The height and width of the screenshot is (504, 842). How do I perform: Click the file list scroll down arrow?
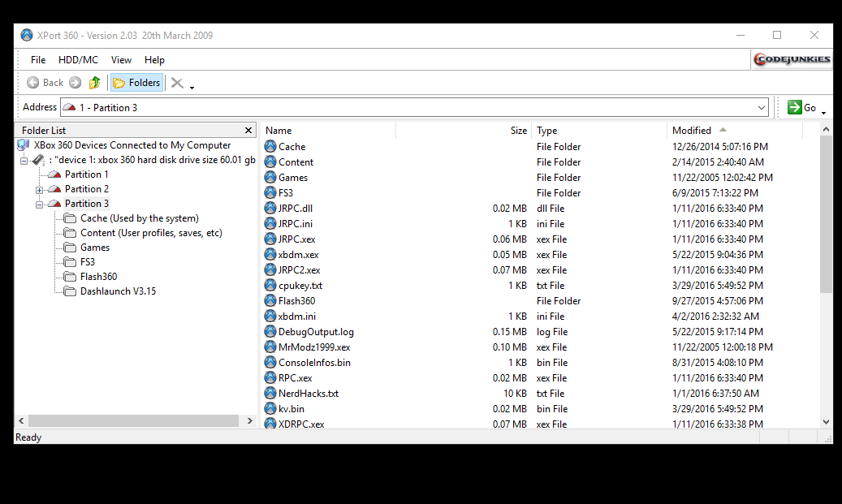(x=826, y=422)
